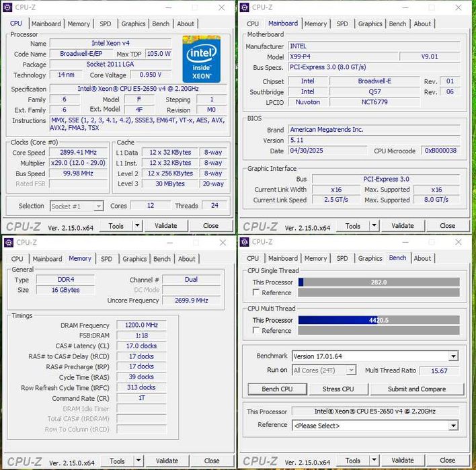Open Memory tab in CPU window
Image resolution: width=476 pixels, height=470 pixels.
(x=79, y=24)
